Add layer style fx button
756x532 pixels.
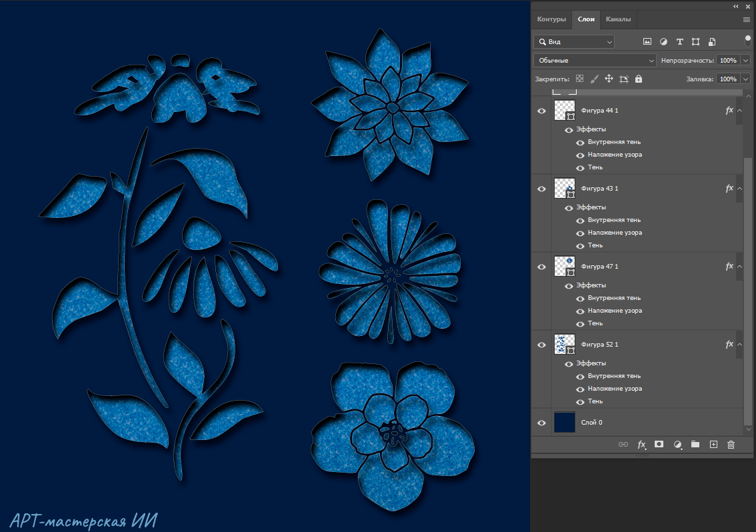641,445
